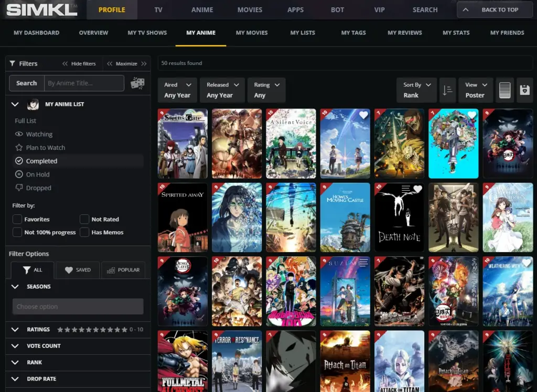Screen dimensions: 537x392
Task: Focus the By Anime Title search field
Action: pyautogui.click(x=84, y=83)
